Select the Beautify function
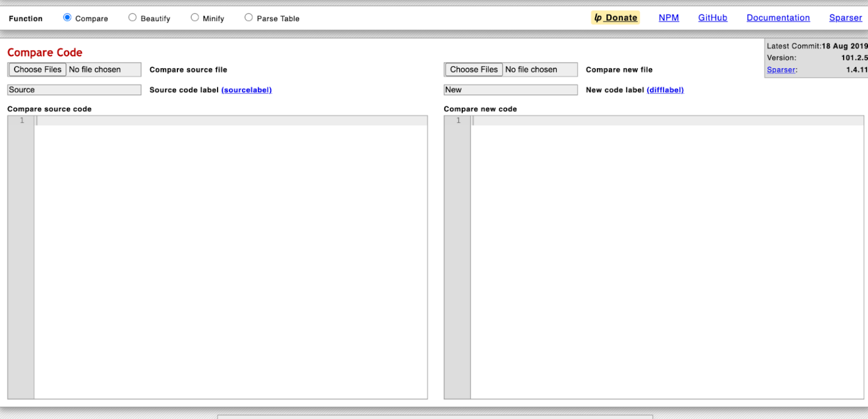 tap(132, 18)
